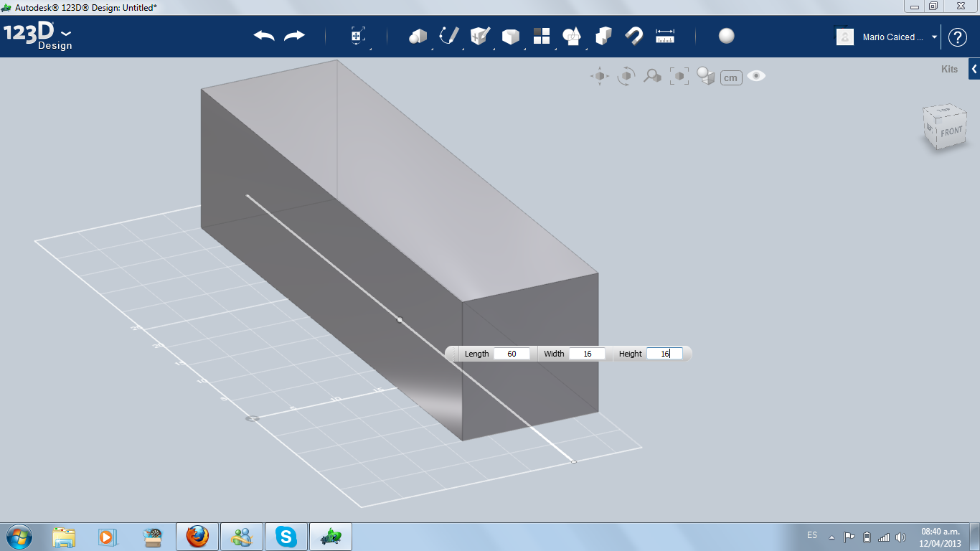Open Windows Media Player from taskbar
Screen dimensions: 980x551
point(108,537)
